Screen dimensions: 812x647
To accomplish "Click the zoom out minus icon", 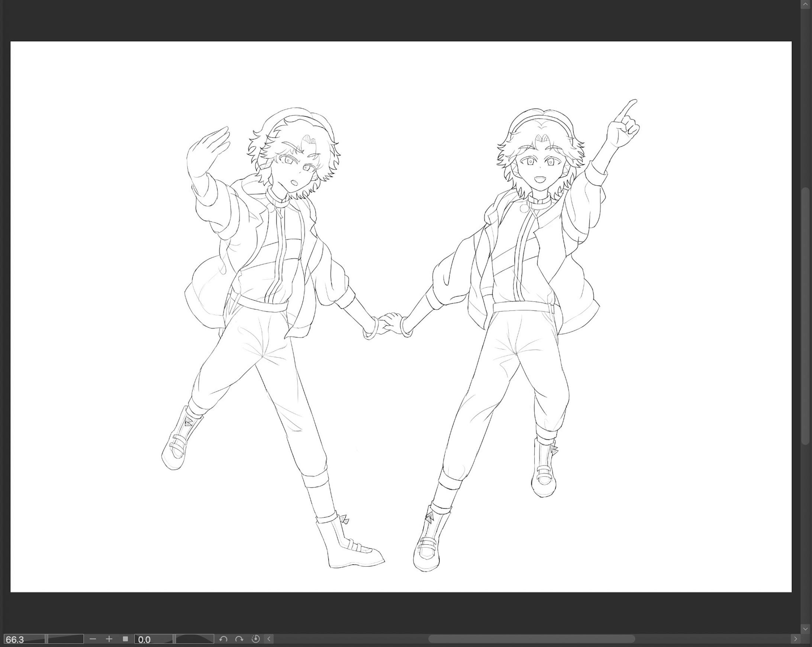I will [x=93, y=639].
